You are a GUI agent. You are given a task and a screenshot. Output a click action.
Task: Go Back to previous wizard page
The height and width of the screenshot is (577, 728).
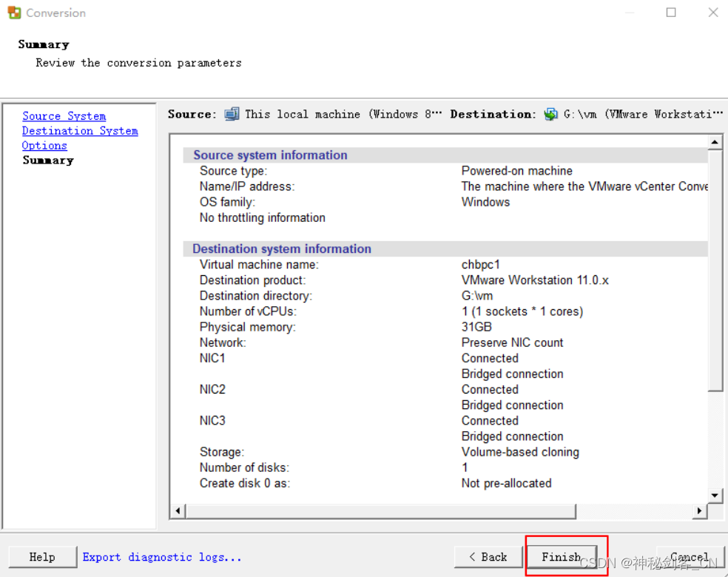click(x=488, y=557)
